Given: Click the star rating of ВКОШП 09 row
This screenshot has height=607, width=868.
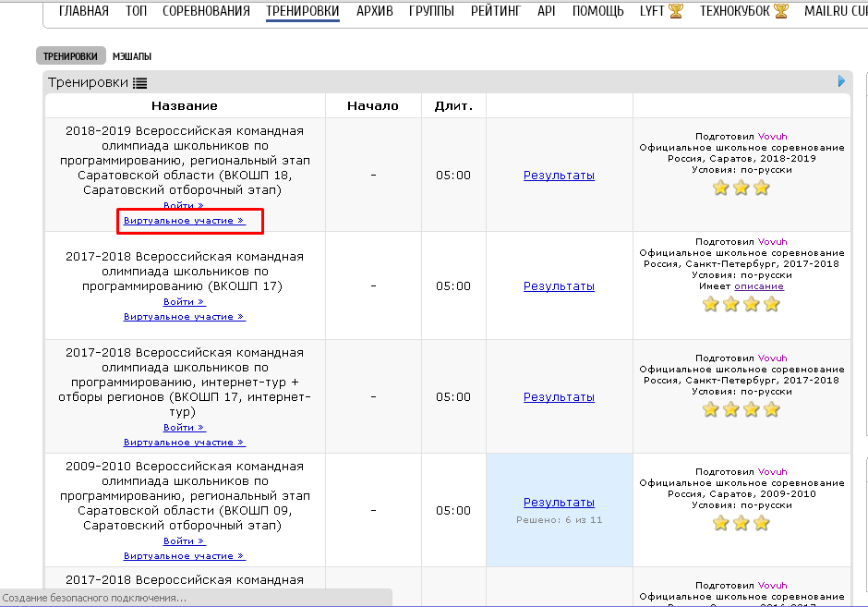Looking at the screenshot, I should click(x=741, y=523).
